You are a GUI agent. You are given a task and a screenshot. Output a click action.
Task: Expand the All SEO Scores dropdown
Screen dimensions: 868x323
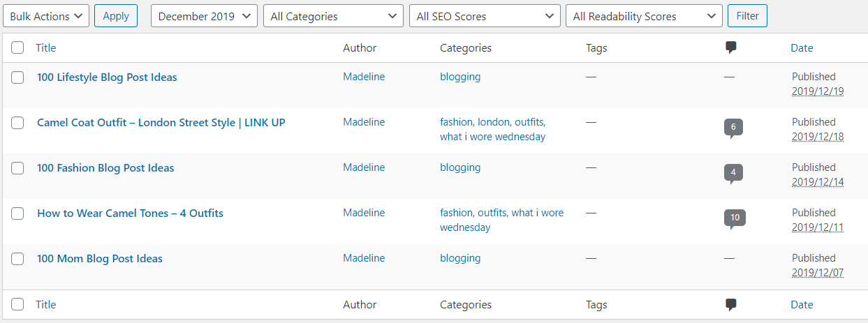point(485,16)
